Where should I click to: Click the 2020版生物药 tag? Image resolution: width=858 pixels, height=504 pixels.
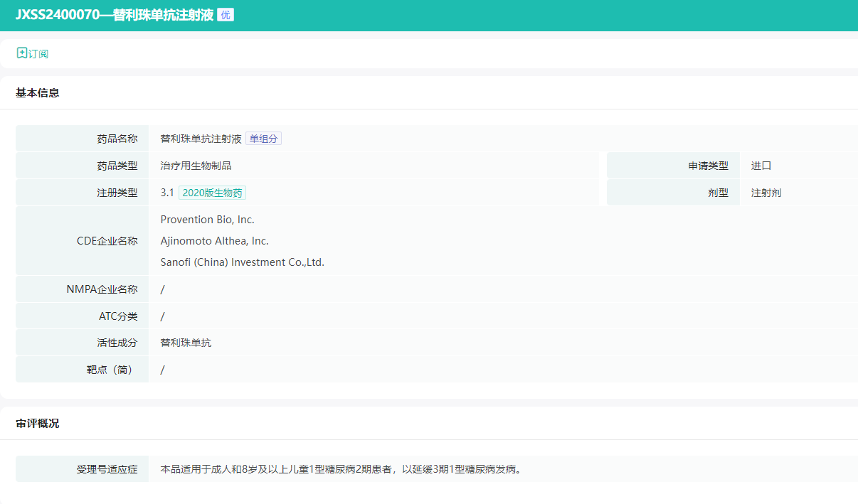pyautogui.click(x=212, y=193)
